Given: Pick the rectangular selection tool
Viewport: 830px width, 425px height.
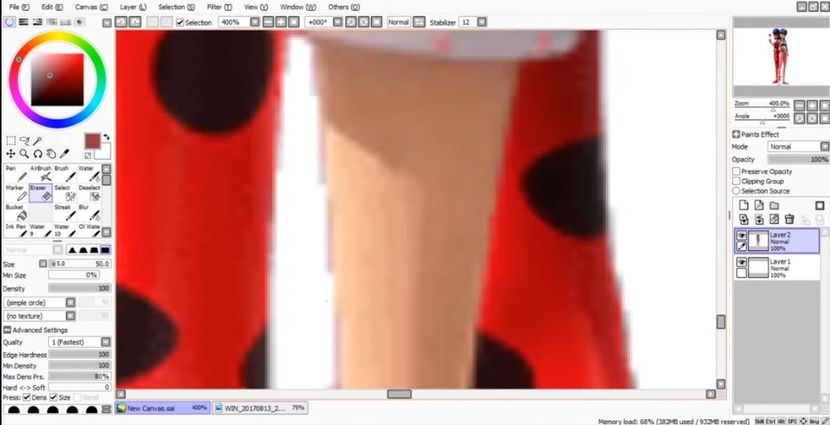Looking at the screenshot, I should 11,141.
